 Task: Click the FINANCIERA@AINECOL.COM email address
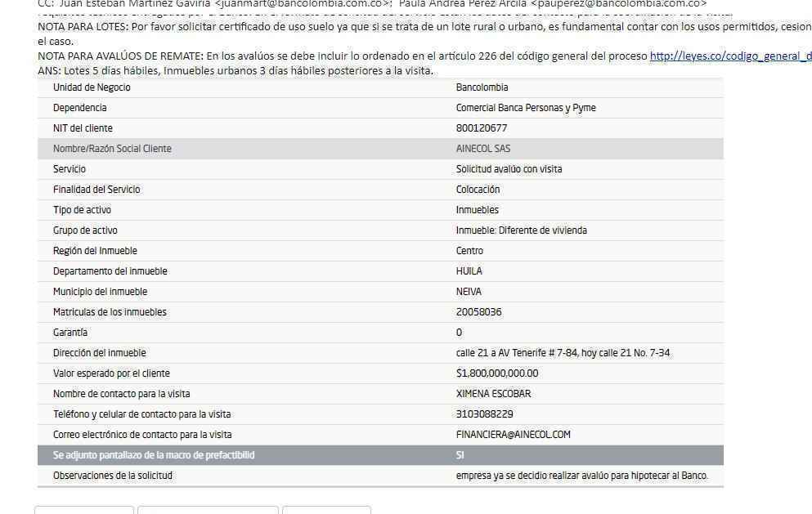(513, 435)
